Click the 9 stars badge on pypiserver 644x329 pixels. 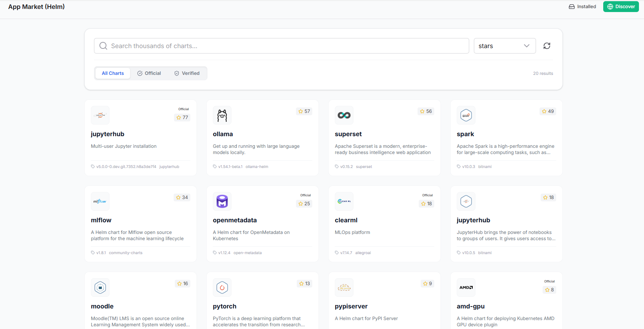pos(428,284)
